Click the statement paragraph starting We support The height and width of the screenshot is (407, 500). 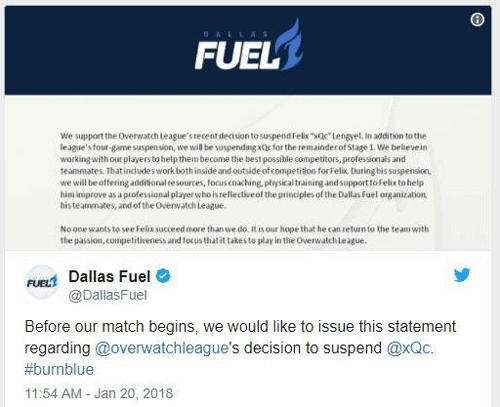coord(246,171)
